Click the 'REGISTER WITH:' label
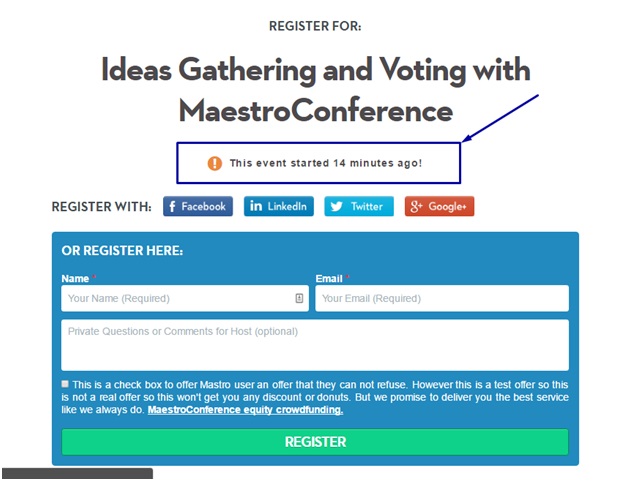628x481 pixels. click(102, 207)
